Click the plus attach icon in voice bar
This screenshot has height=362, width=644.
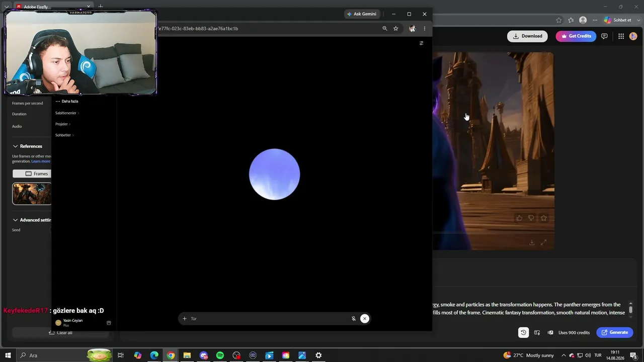click(x=185, y=319)
